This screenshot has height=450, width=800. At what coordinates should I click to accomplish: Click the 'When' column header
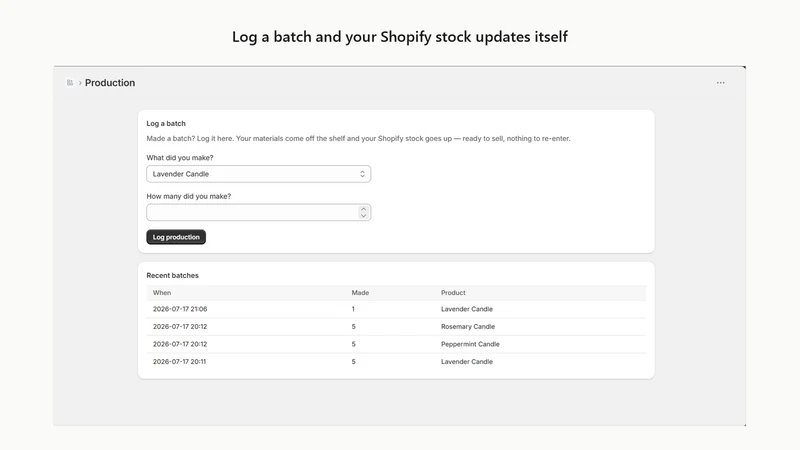point(162,293)
